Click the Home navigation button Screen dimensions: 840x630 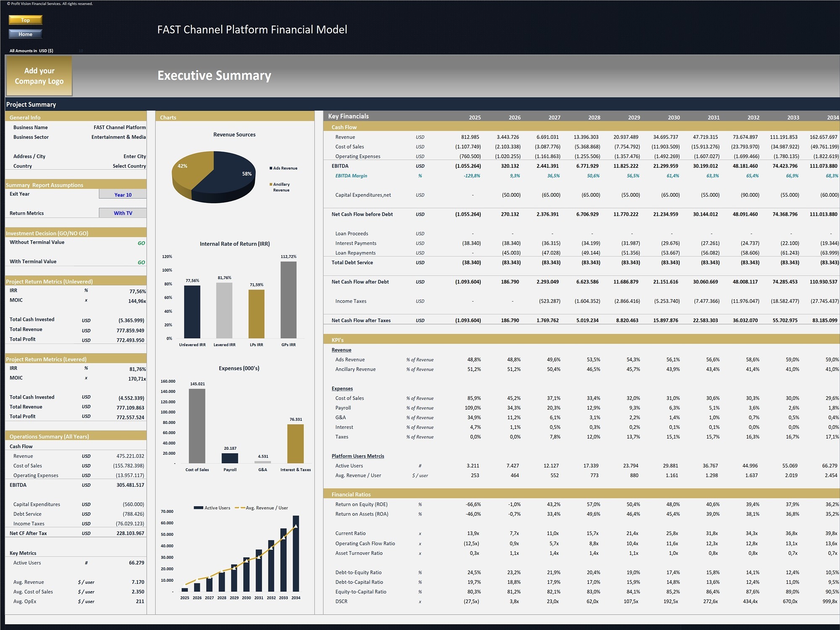pyautogui.click(x=25, y=34)
